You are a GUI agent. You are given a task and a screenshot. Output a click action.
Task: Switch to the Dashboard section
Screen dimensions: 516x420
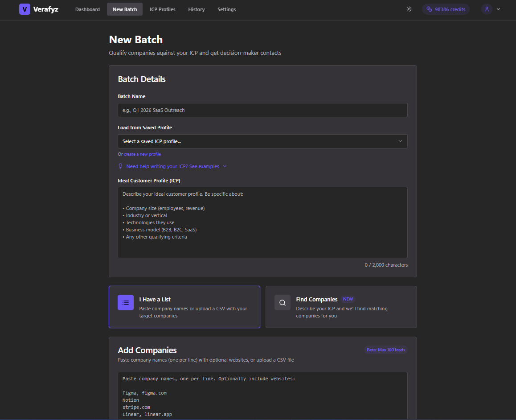[87, 9]
